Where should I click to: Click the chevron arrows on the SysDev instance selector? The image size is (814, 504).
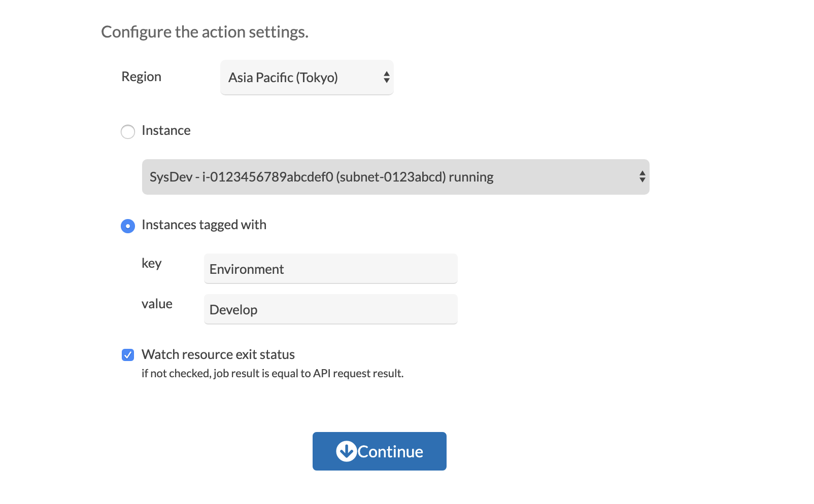tap(641, 177)
